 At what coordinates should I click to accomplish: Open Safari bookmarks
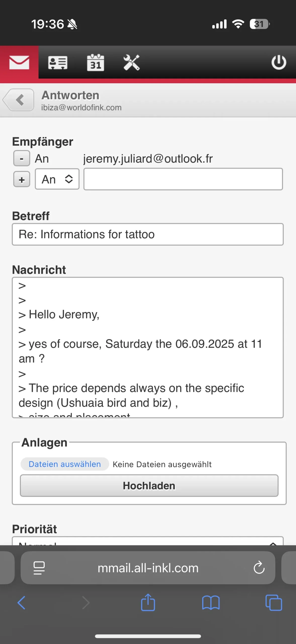[x=211, y=603]
